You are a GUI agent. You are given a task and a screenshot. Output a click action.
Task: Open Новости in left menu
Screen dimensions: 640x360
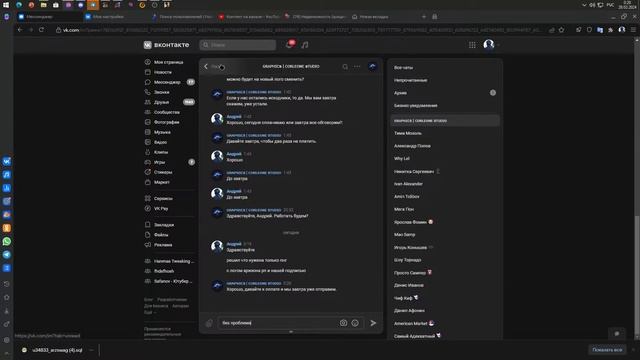point(163,72)
